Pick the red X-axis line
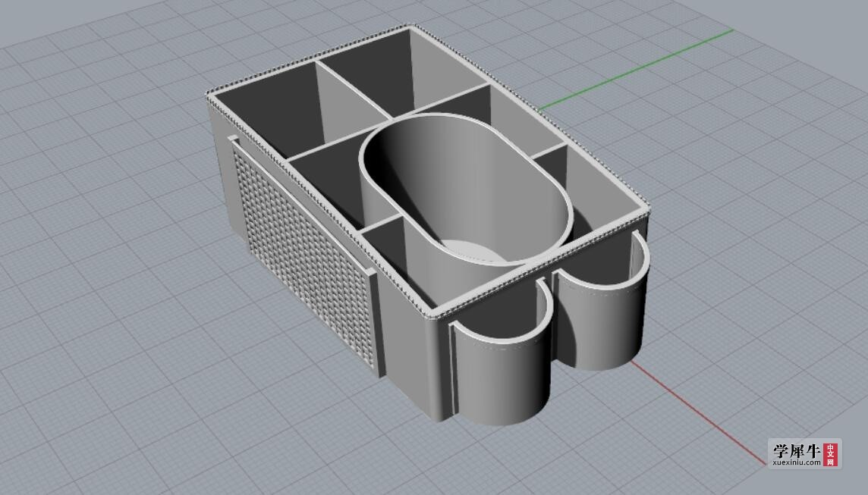Image resolution: width=868 pixels, height=495 pixels. click(699, 412)
